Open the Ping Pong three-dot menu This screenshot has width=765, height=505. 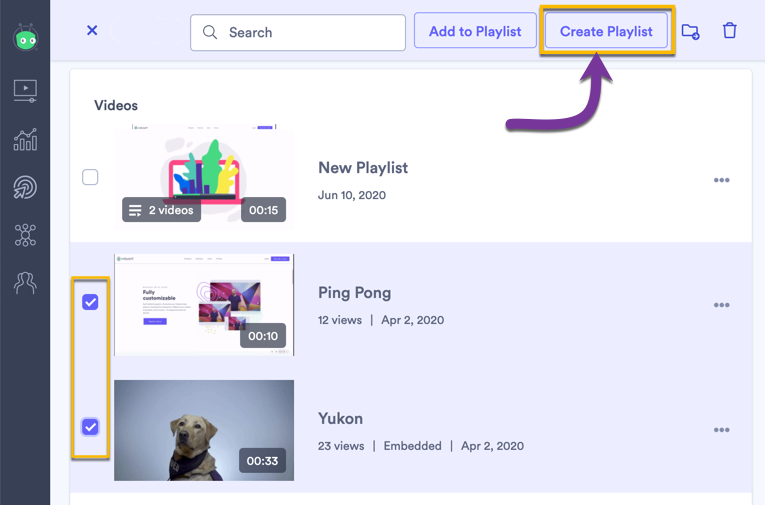722,305
